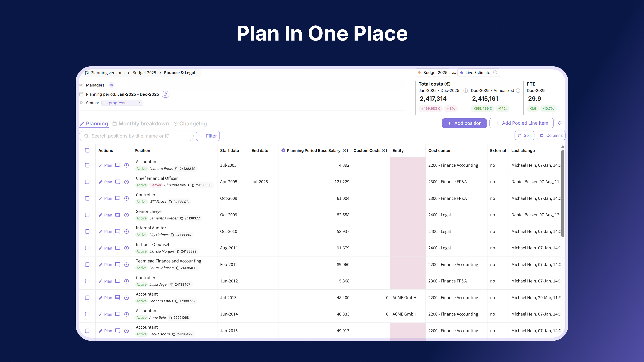This screenshot has height=362, width=644.
Task: Select checkbox for In-house Counsel row
Action: point(87,248)
